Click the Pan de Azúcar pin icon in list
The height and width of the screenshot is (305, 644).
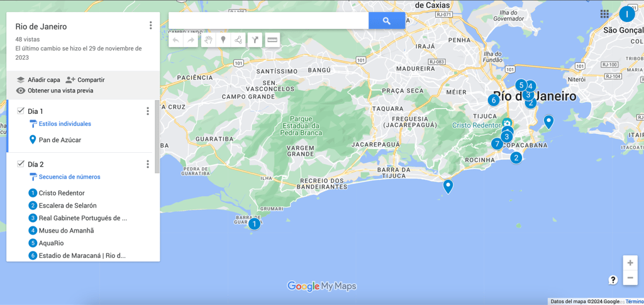(x=33, y=140)
